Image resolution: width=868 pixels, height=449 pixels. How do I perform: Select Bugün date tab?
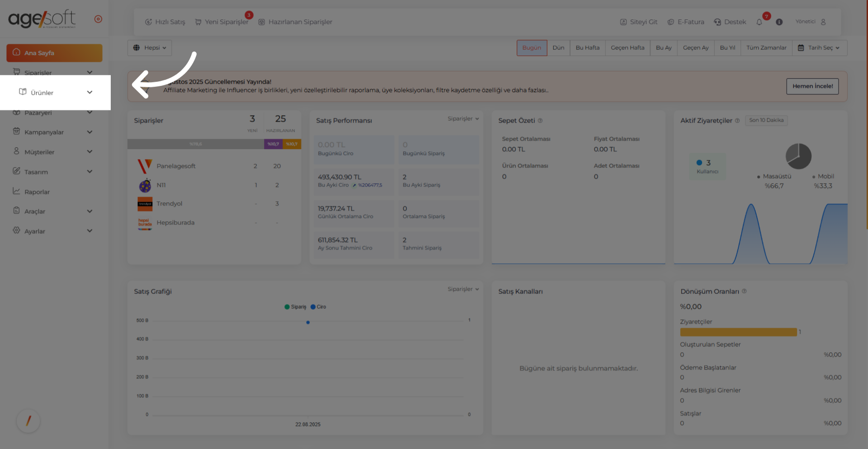pos(532,48)
